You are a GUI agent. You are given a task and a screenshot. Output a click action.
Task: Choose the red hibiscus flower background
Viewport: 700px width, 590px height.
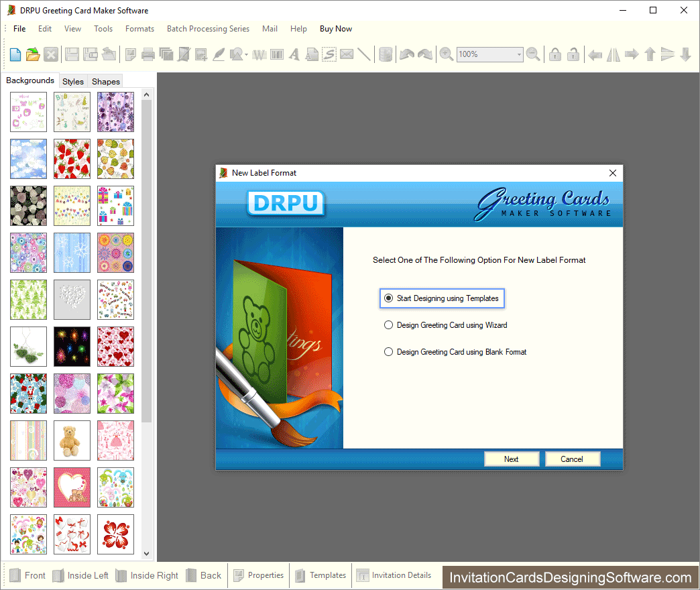[x=115, y=534]
